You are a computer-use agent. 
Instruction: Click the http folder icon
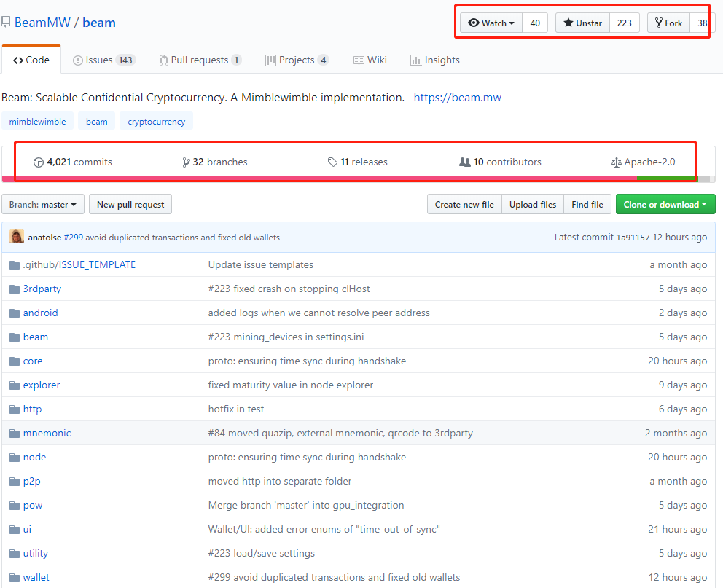[x=15, y=409]
